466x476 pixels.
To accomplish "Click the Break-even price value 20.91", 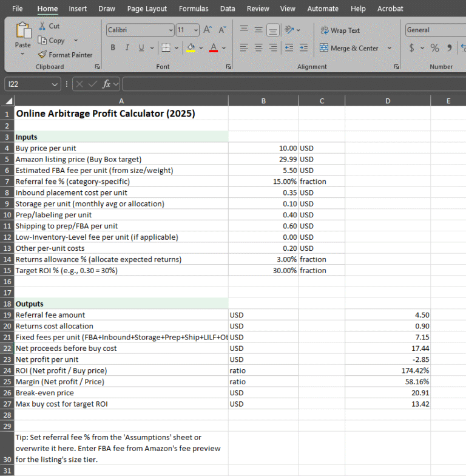I will 388,393.
